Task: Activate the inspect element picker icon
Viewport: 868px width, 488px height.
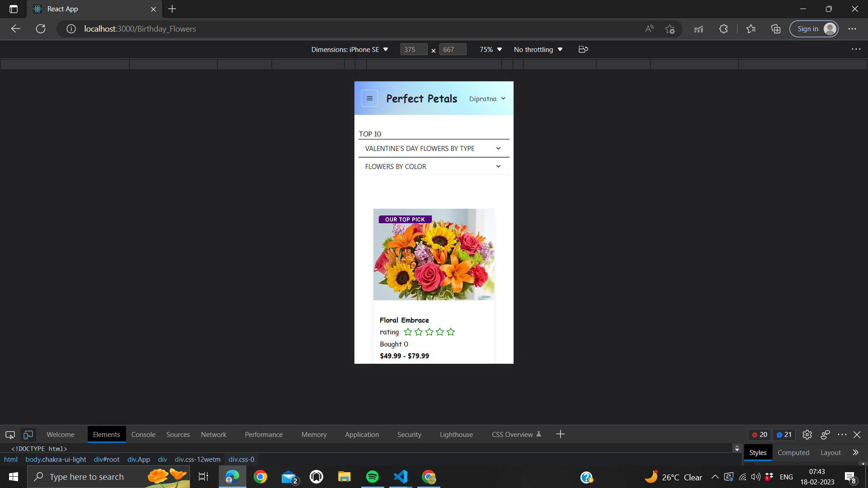Action: click(x=10, y=435)
